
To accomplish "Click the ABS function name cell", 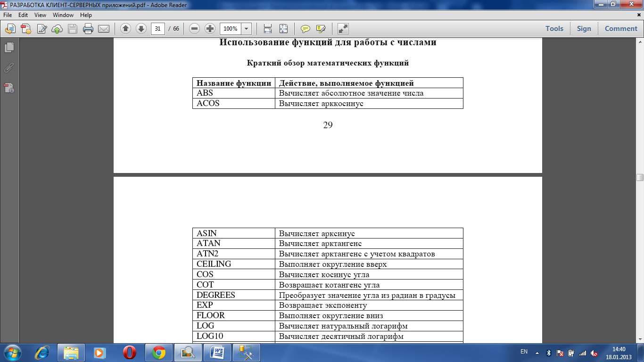I will (x=234, y=93).
